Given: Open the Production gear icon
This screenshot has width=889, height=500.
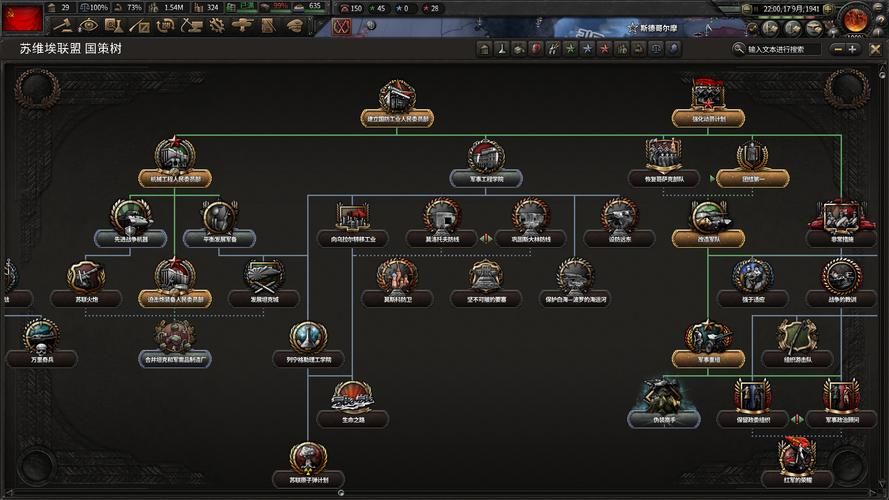Looking at the screenshot, I should (x=217, y=26).
